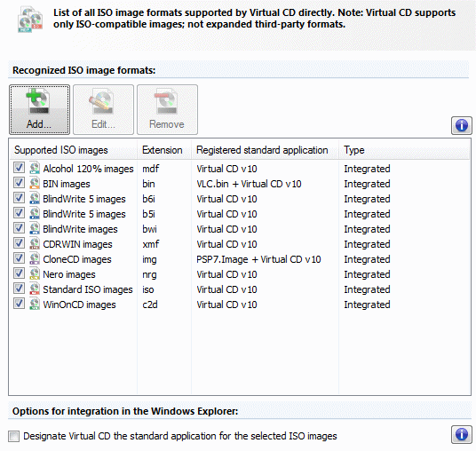Click the BIN images file icon
The image size is (476, 451).
(35, 183)
